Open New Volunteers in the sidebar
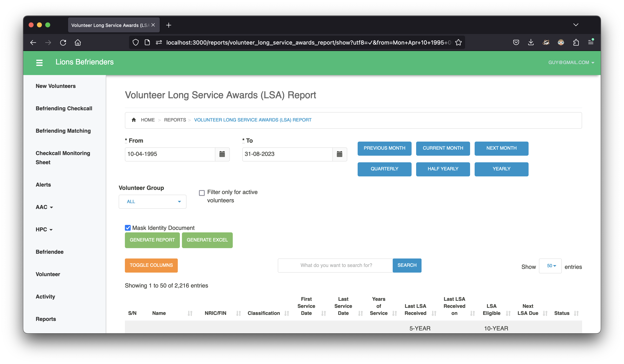 coord(56,86)
